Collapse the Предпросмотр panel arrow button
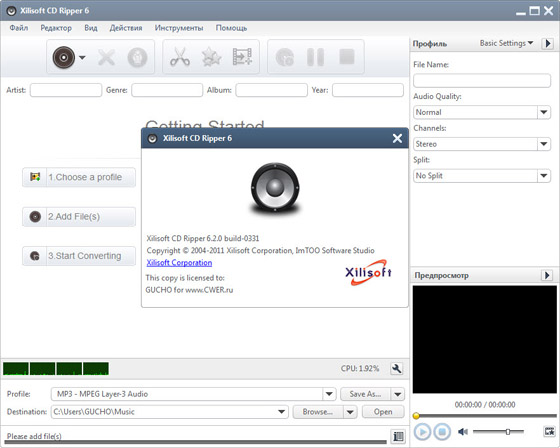Image resolution: width=560 pixels, height=448 pixels. point(547,275)
